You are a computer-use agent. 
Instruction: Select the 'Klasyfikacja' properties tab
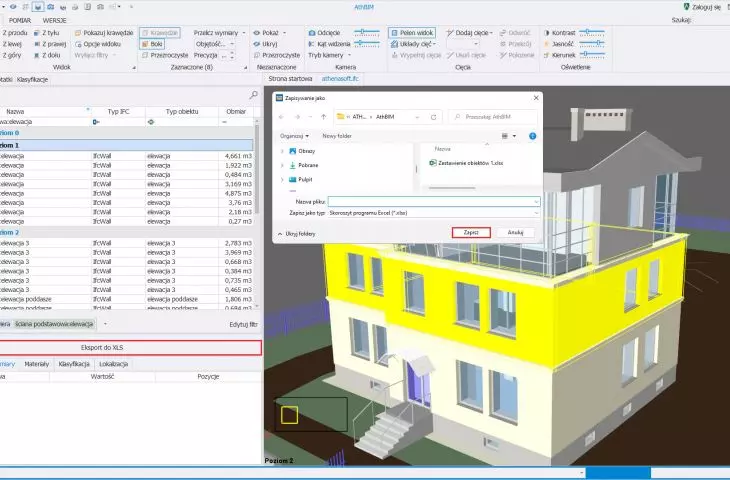pyautogui.click(x=74, y=364)
